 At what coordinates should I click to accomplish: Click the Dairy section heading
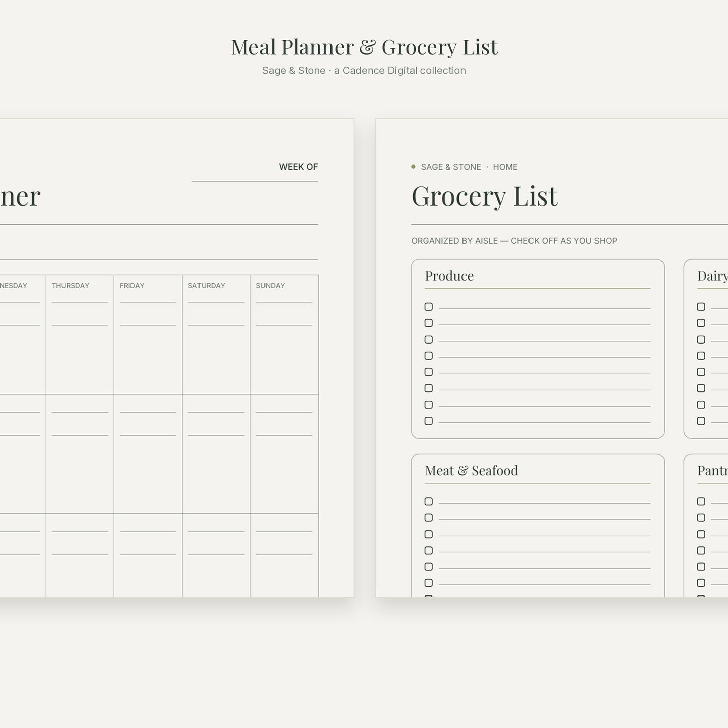click(x=712, y=276)
